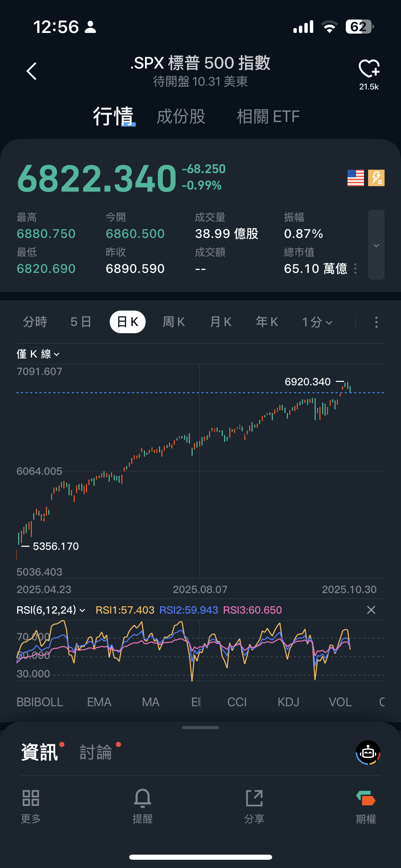Open the 1分 interval dropdown
The image size is (401, 868).
click(317, 322)
